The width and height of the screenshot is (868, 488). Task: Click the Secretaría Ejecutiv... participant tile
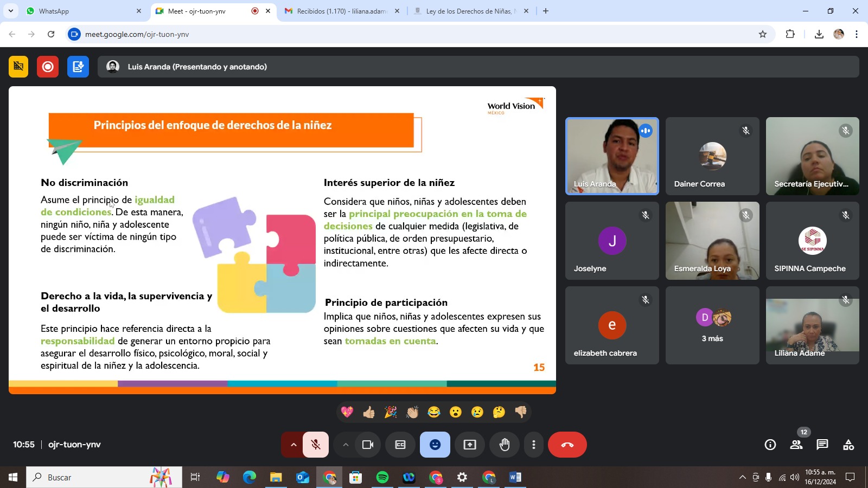813,156
